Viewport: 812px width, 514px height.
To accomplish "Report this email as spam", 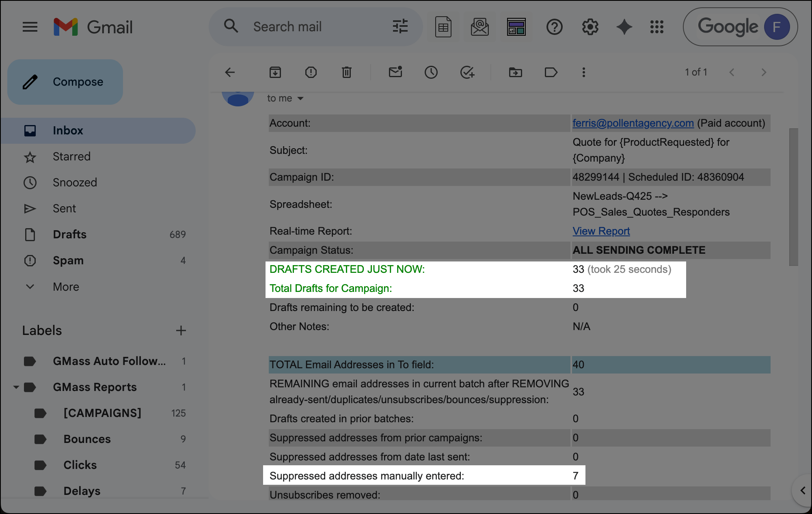I will [311, 72].
